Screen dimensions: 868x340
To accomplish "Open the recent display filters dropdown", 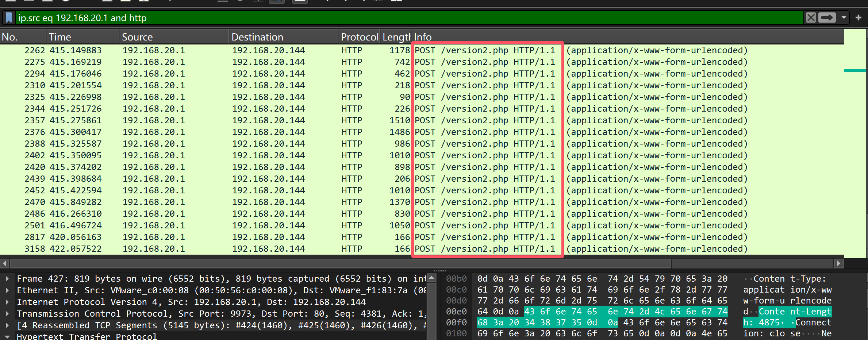I will pyautogui.click(x=844, y=18).
